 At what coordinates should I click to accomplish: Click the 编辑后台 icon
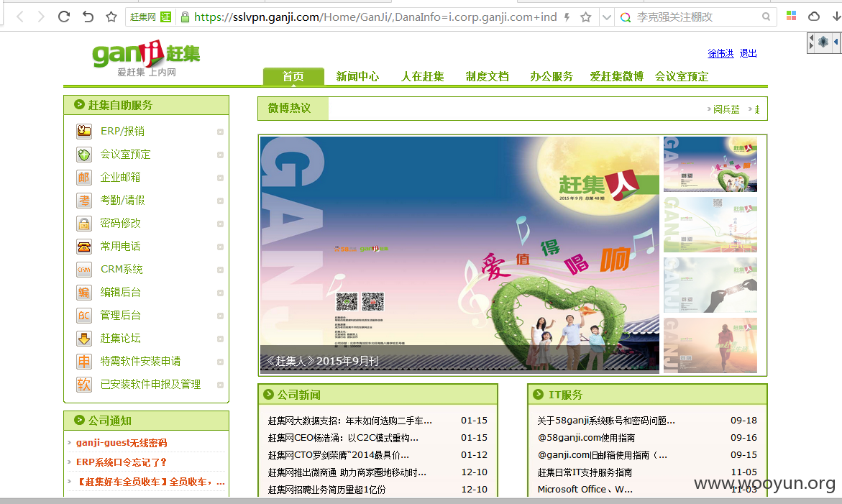84,293
